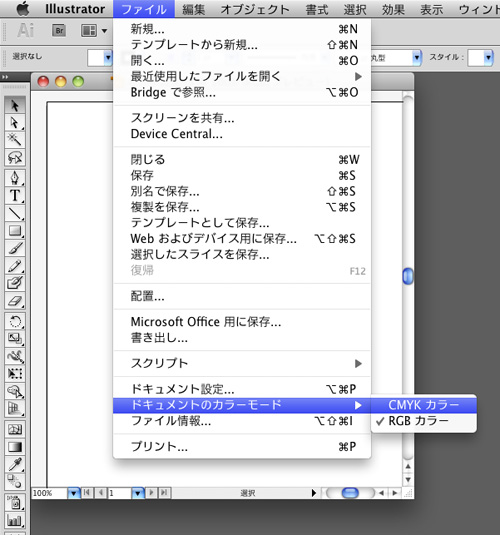
Task: Click the vertical scrollbar thumb
Action: (408, 276)
